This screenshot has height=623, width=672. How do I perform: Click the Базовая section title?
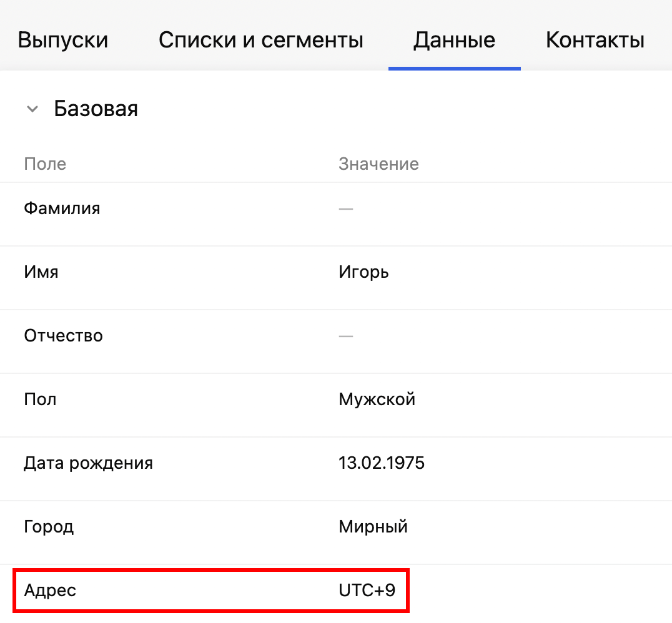pos(96,109)
